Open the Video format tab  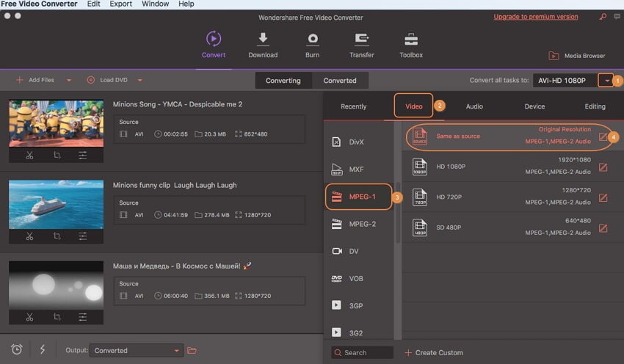point(414,106)
